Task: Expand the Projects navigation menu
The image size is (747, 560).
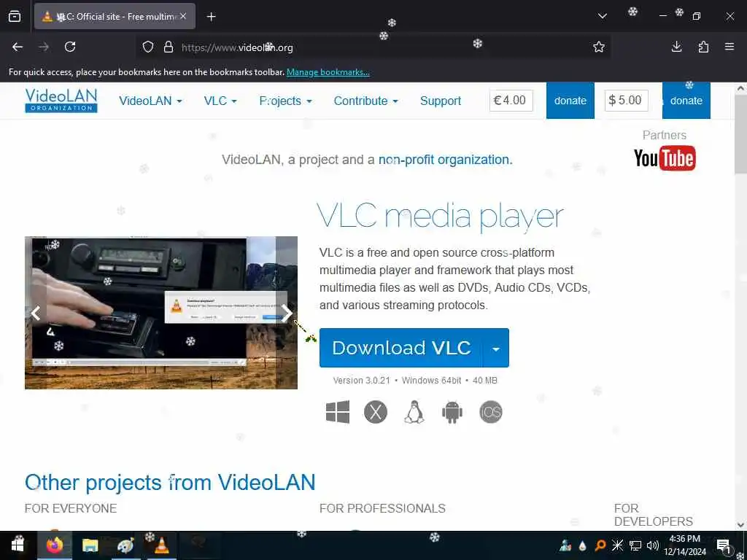Action: click(x=285, y=101)
